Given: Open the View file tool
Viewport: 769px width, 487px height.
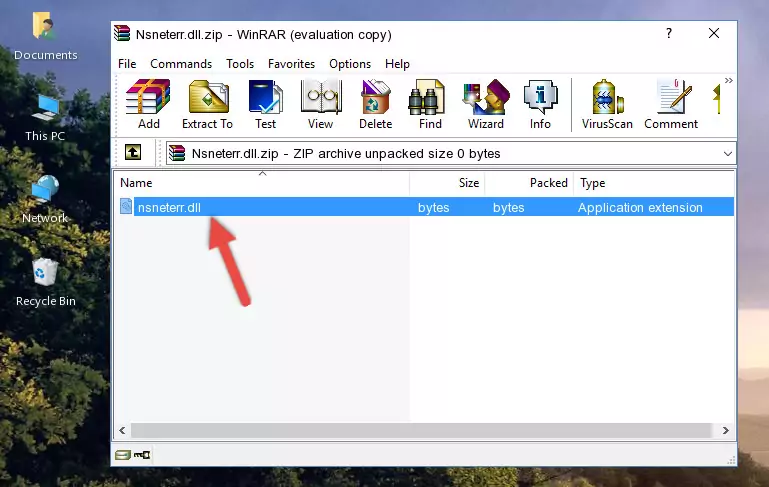Looking at the screenshot, I should pos(321,104).
